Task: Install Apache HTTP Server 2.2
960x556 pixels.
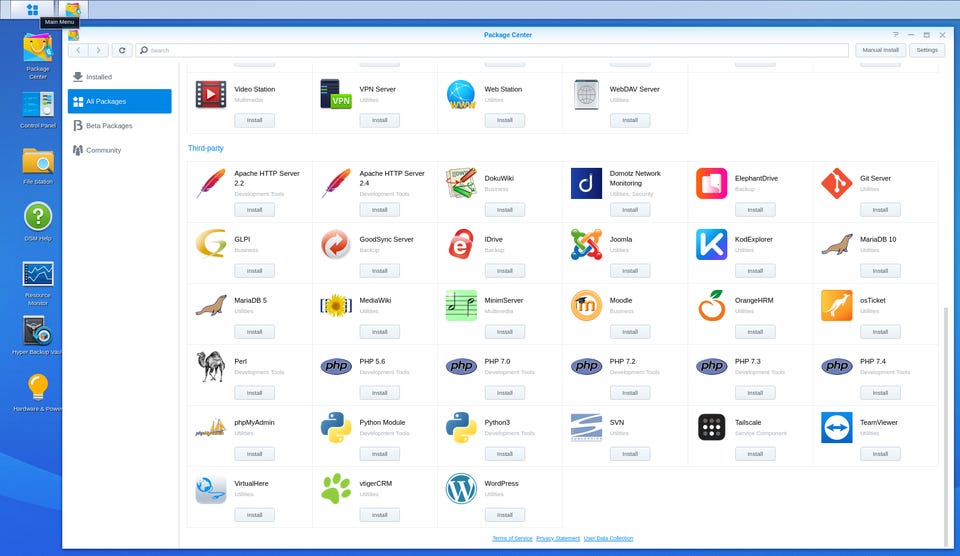Action: pos(255,210)
